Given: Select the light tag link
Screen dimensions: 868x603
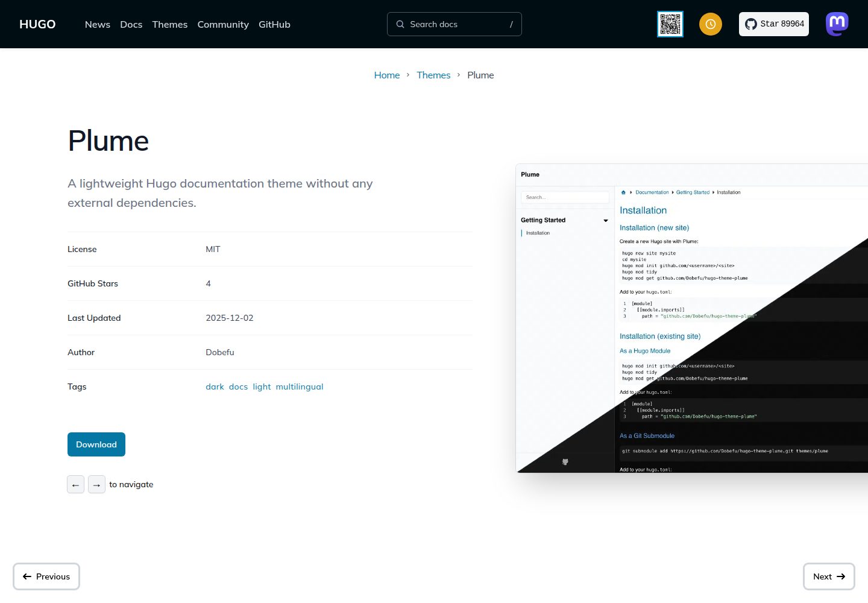Looking at the screenshot, I should (262, 387).
